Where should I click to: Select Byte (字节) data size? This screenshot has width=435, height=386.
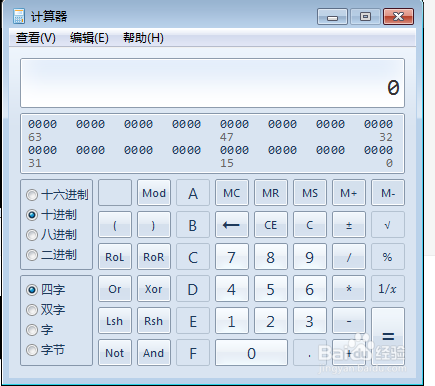click(x=45, y=350)
